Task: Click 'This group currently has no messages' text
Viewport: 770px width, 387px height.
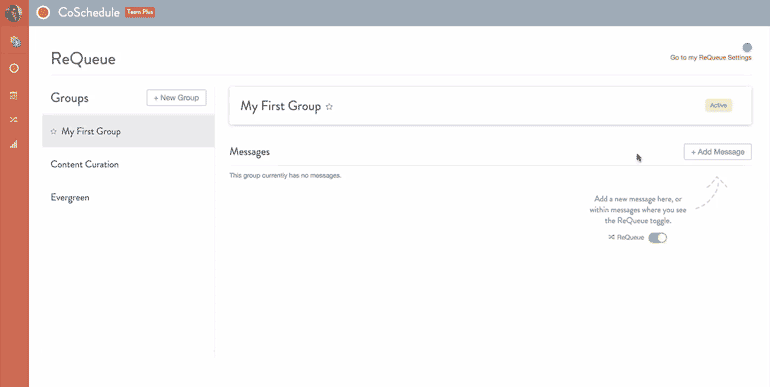Action: [285, 175]
